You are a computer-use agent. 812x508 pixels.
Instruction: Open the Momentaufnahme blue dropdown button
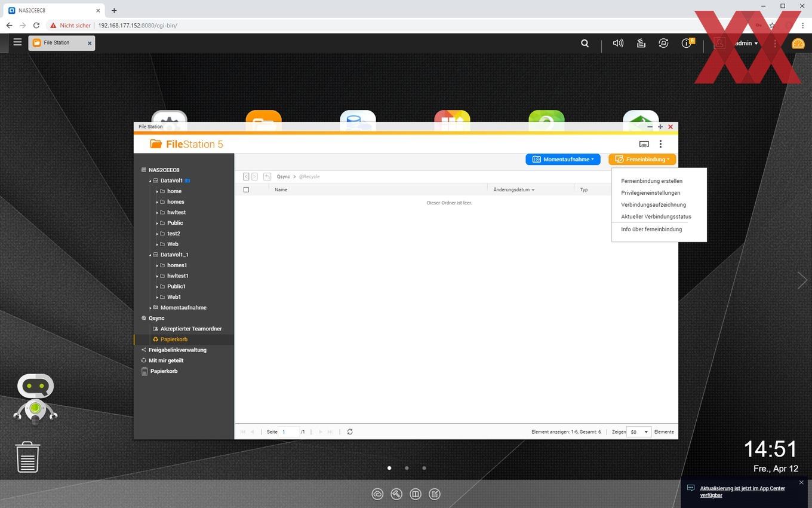coord(563,160)
